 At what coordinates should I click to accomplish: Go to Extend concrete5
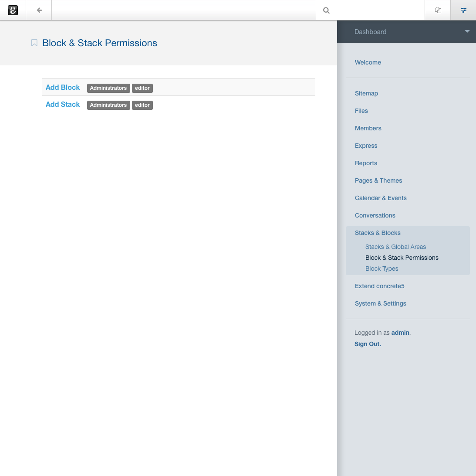pyautogui.click(x=379, y=286)
